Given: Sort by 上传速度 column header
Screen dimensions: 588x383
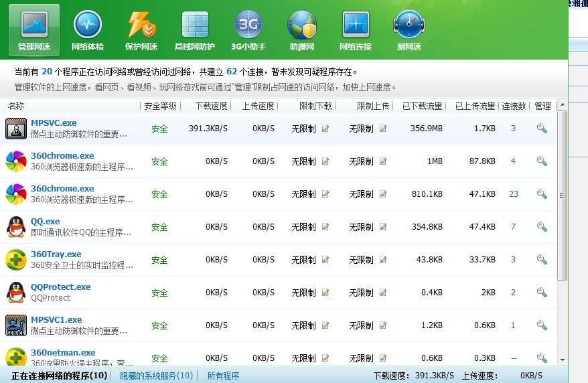Looking at the screenshot, I should pyautogui.click(x=258, y=106).
